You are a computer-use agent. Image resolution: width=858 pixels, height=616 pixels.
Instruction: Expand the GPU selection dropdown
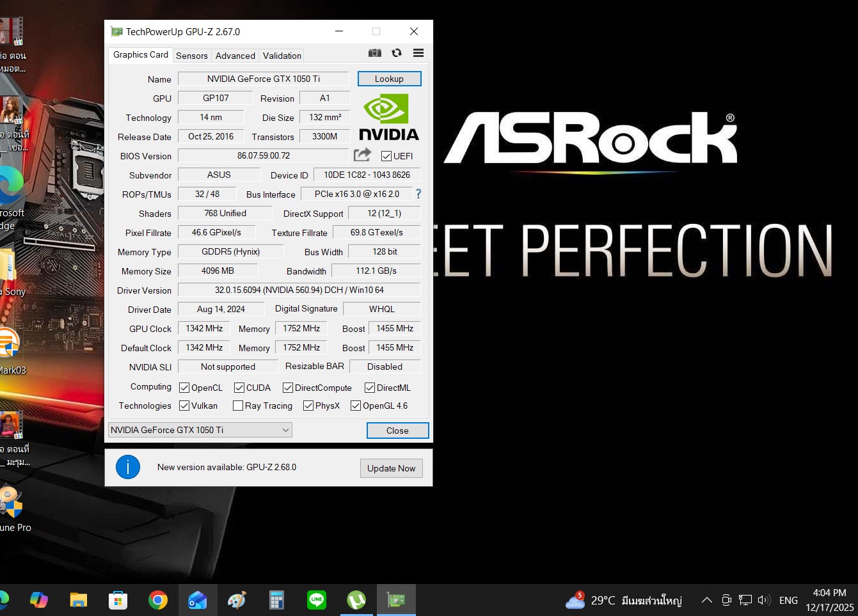pos(285,430)
